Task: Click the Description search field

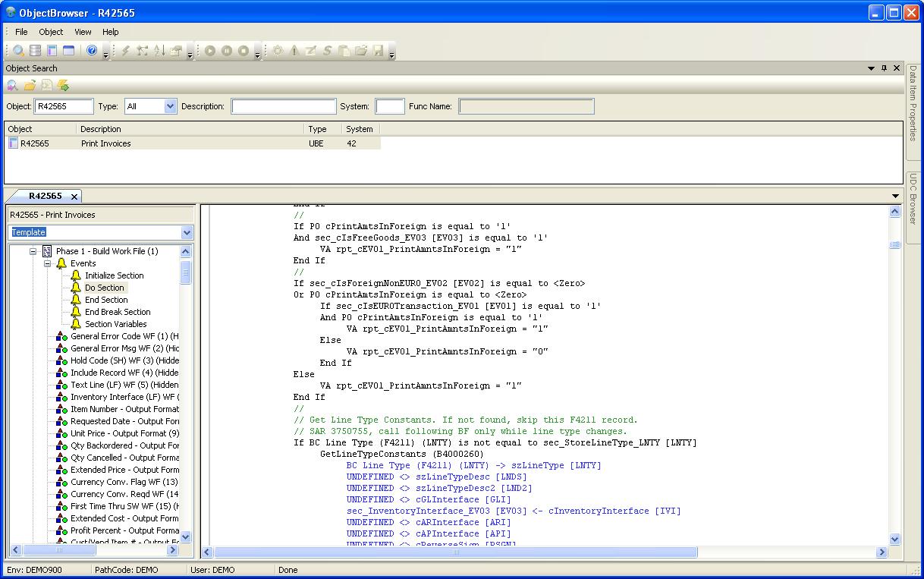Action: click(x=282, y=106)
